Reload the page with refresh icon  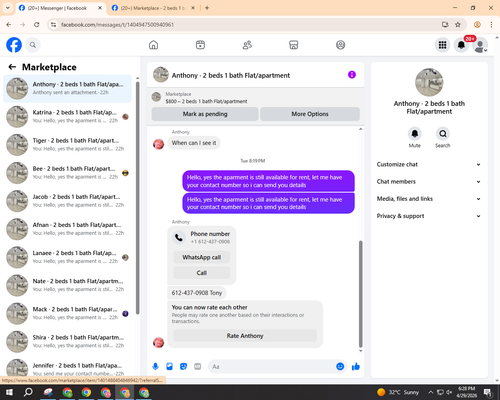click(37, 25)
